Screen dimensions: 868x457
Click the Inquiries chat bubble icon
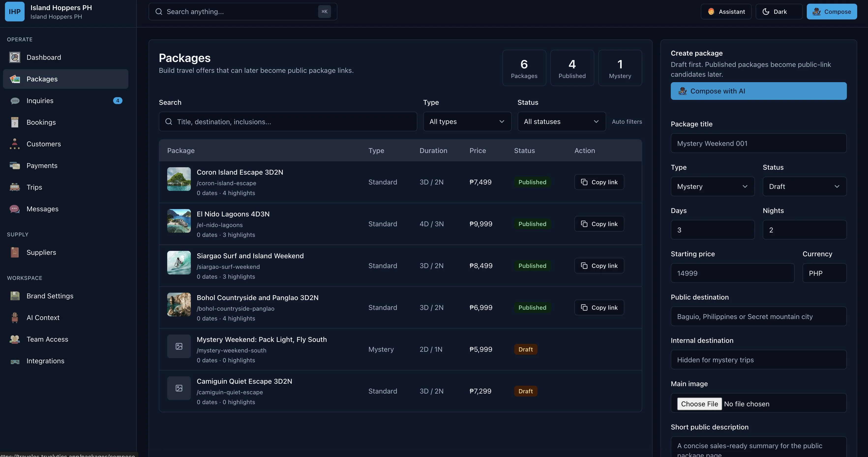(15, 101)
